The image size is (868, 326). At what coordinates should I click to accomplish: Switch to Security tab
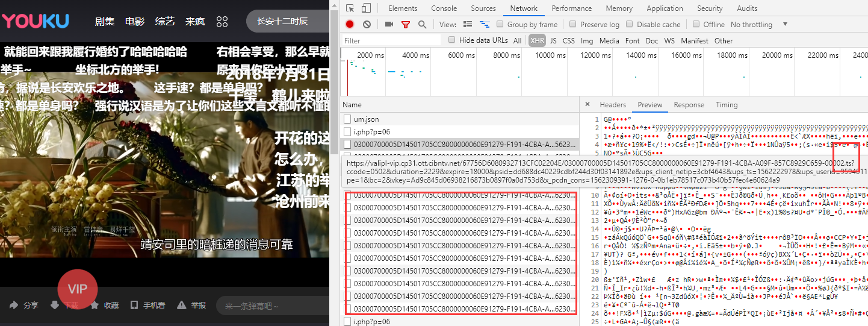tap(710, 8)
